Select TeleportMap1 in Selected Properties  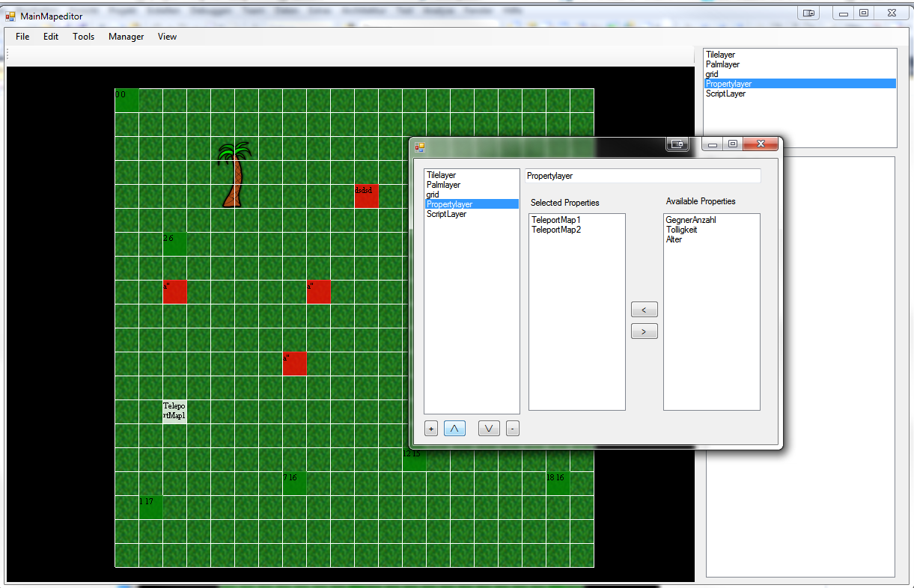(556, 220)
